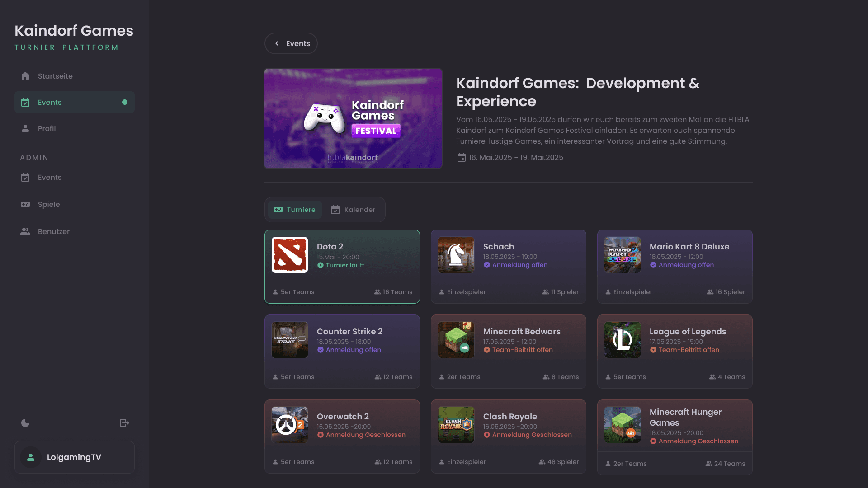Click the logout icon in sidebar
This screenshot has width=868, height=488.
124,423
